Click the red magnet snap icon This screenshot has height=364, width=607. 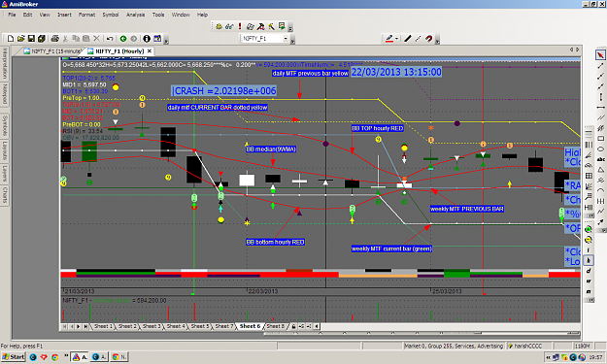428,38
